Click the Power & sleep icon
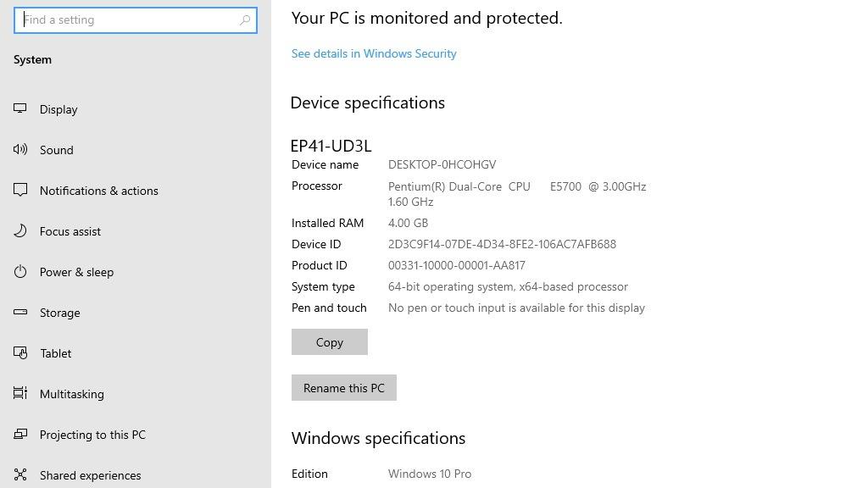 point(20,272)
